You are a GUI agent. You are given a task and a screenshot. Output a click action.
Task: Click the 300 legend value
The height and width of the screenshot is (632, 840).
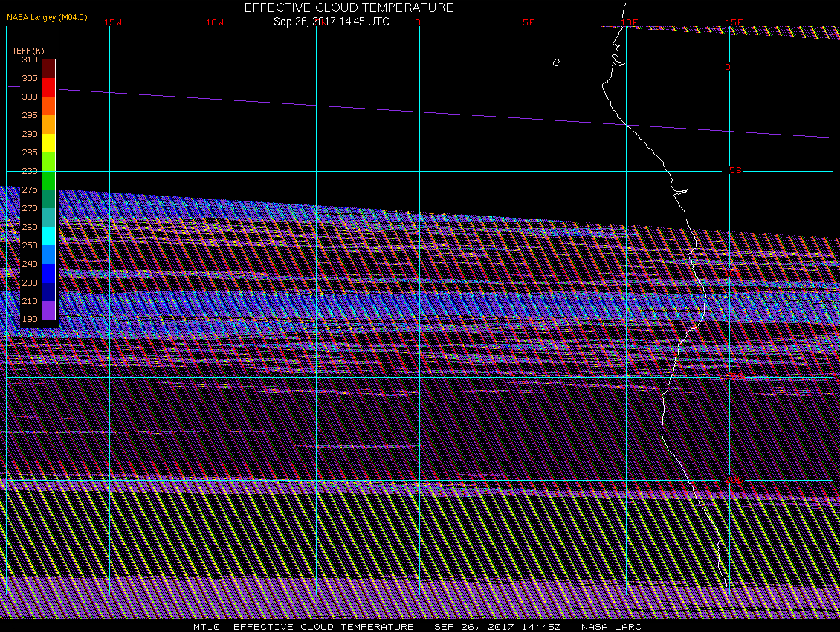[x=30, y=97]
